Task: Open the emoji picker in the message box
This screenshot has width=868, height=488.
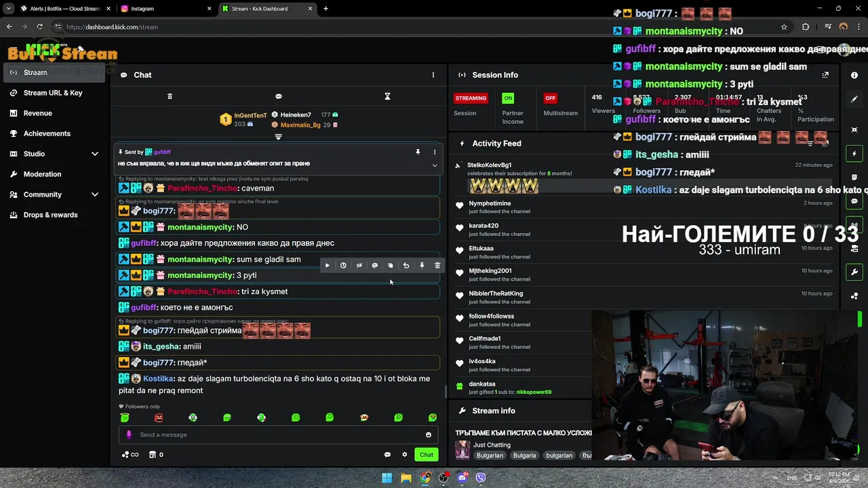Action: [429, 435]
